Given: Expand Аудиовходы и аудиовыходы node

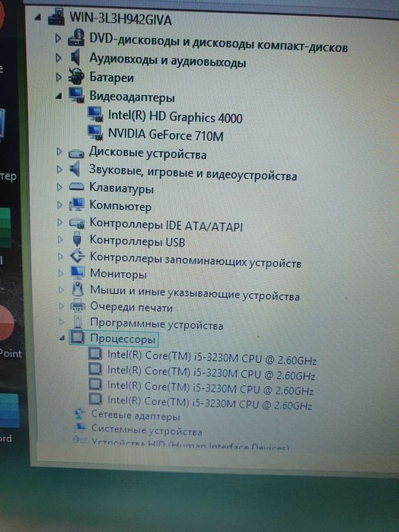Looking at the screenshot, I should coord(59,58).
